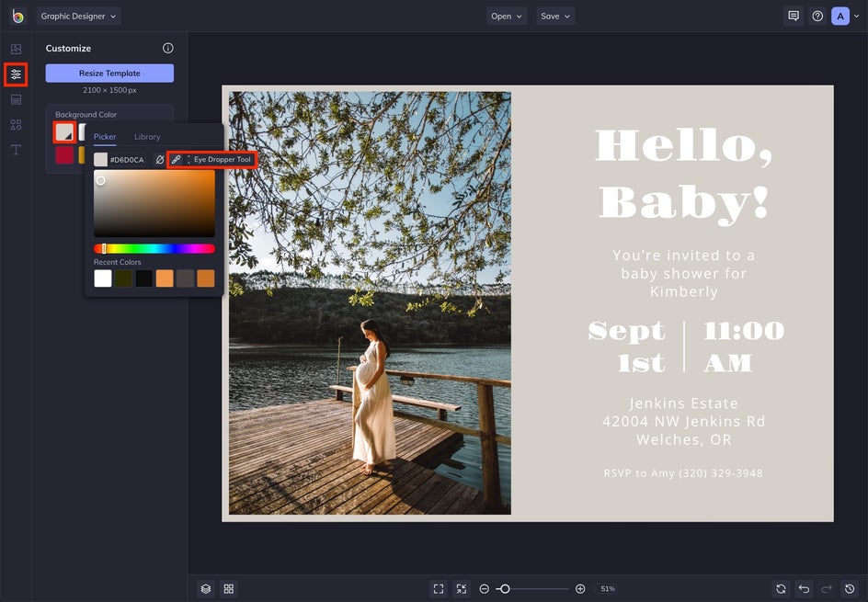Switch to the Picker tab
Image resolution: width=868 pixels, height=602 pixels.
[x=105, y=137]
